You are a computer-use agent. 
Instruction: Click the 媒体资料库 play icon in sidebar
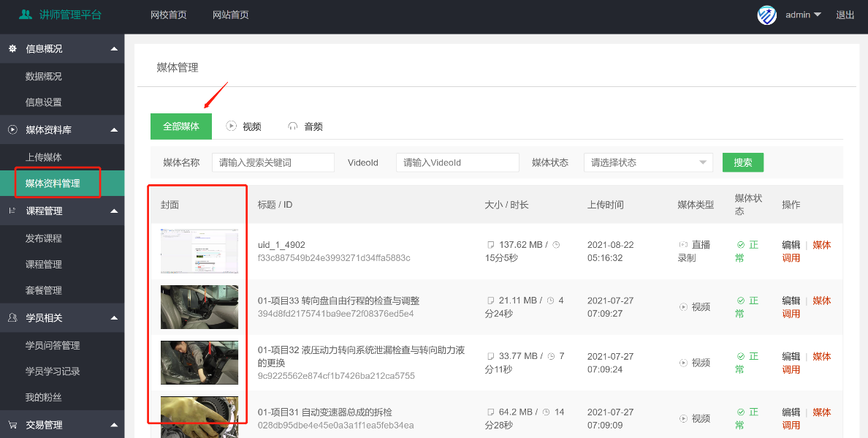[12, 129]
